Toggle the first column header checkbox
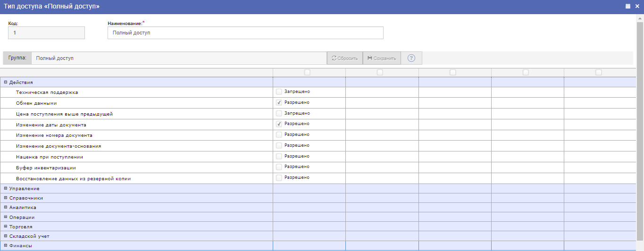This screenshot has height=251, width=644. click(x=307, y=72)
